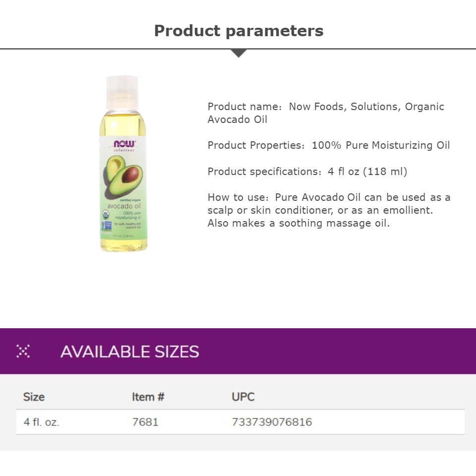Open the avocado oil bottle image
This screenshot has height=476, width=476.
click(123, 164)
